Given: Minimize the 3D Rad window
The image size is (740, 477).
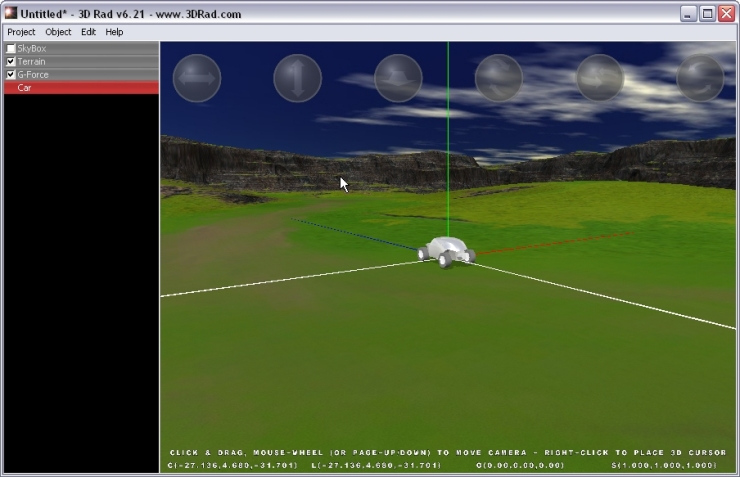Looking at the screenshot, I should pyautogui.click(x=689, y=14).
